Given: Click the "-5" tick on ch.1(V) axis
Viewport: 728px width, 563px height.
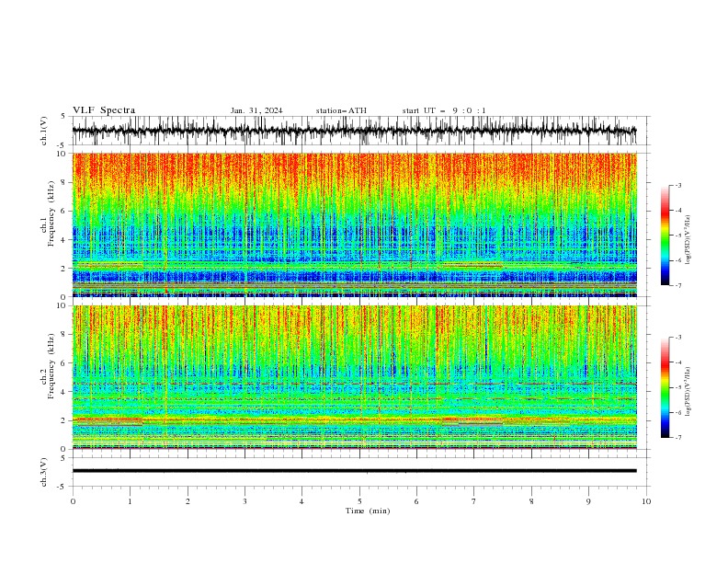Looking at the screenshot, I should point(63,145).
